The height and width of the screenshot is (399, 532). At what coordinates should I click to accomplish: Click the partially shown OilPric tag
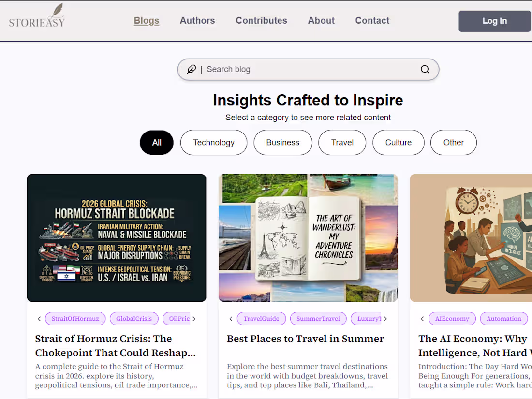[177, 319]
